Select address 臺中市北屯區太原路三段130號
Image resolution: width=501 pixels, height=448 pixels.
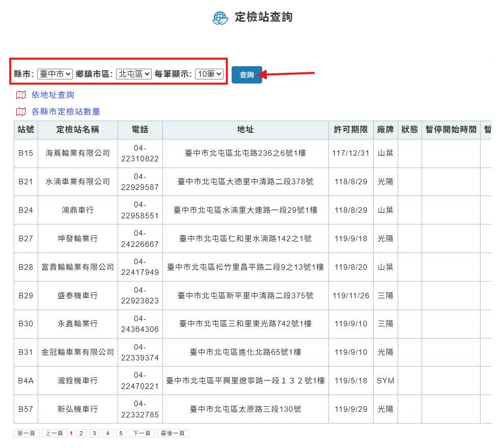click(245, 409)
